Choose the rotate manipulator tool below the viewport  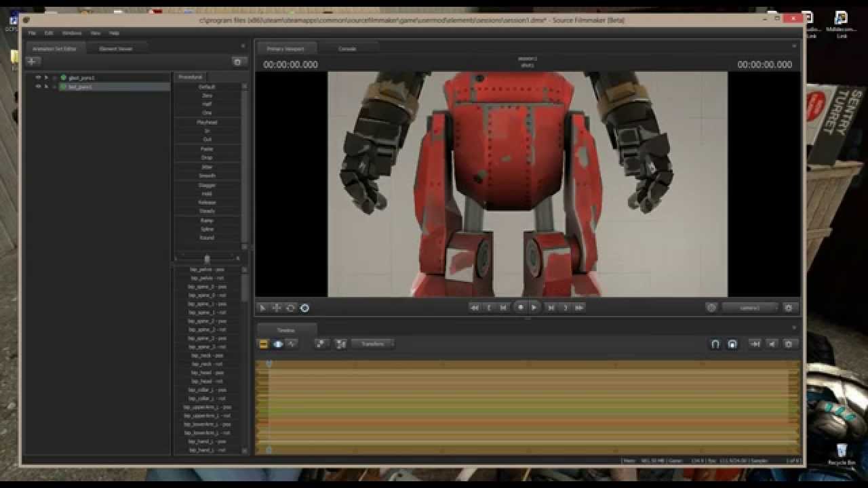(290, 308)
